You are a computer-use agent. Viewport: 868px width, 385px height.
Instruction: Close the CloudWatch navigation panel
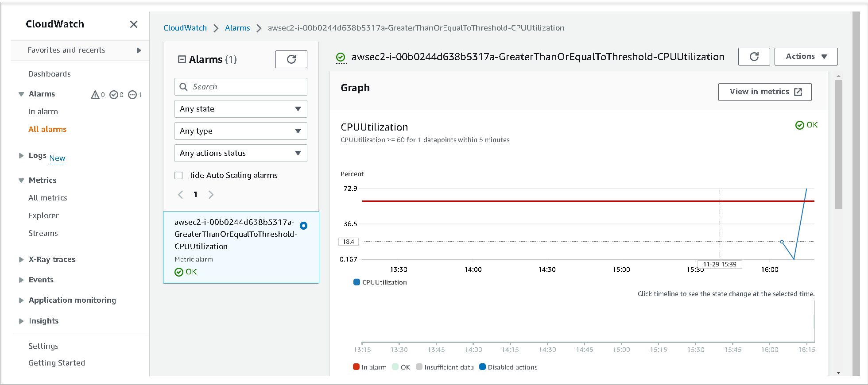(133, 24)
